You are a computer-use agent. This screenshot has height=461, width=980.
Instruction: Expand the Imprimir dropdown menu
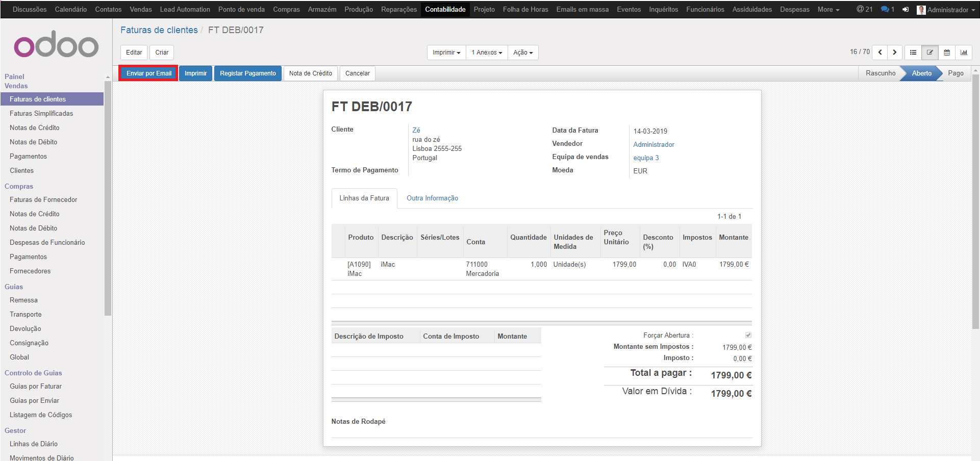click(446, 53)
